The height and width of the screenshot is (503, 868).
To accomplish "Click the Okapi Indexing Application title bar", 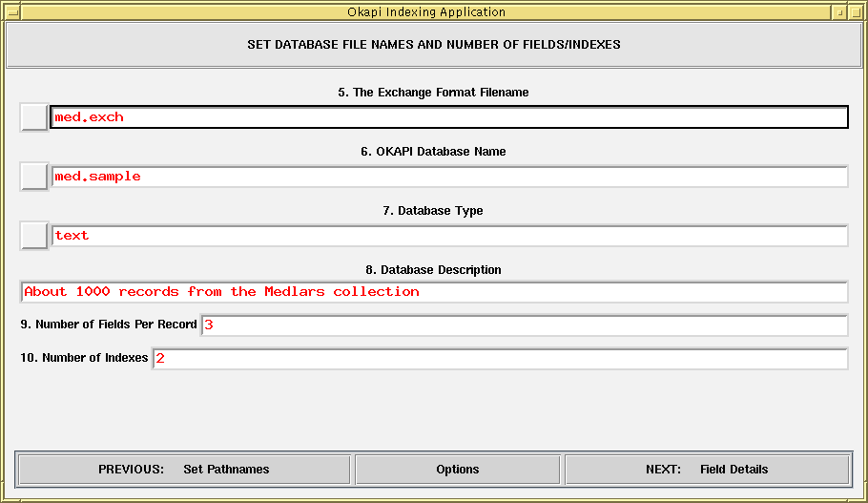I will [x=426, y=11].
